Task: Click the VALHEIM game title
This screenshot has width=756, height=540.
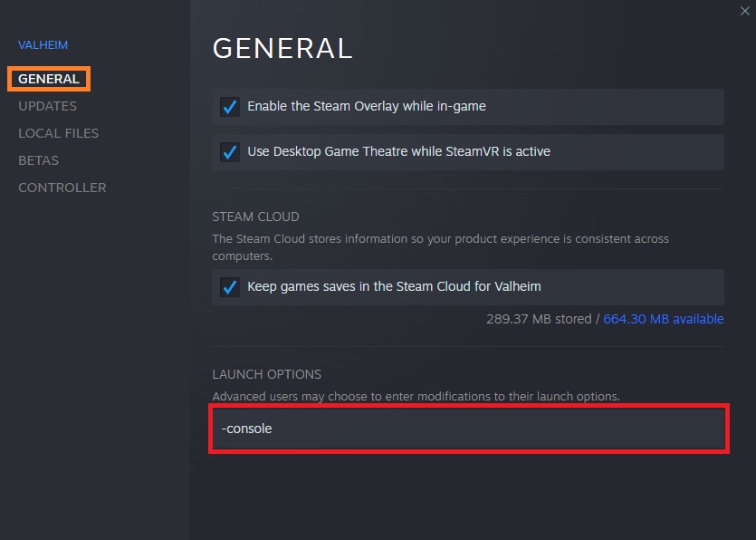Action: [43, 44]
